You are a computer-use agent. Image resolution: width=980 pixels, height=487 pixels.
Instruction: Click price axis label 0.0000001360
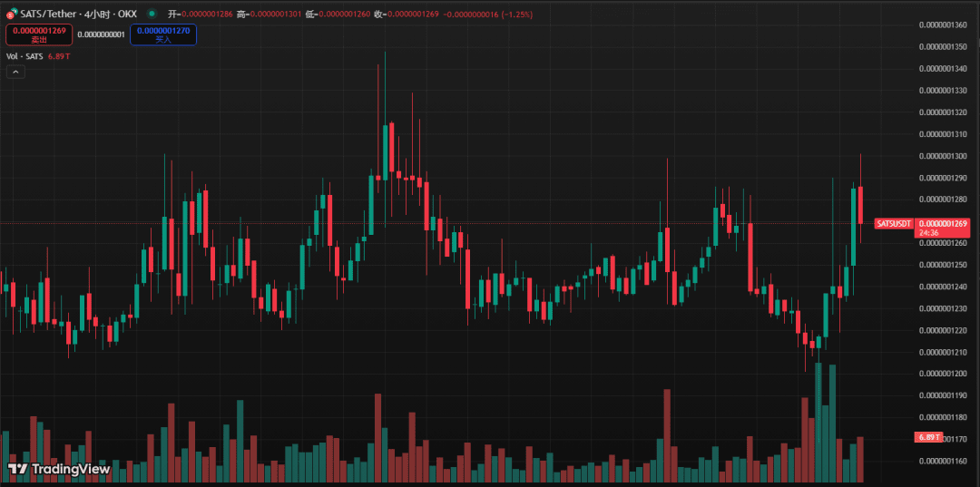(x=943, y=25)
